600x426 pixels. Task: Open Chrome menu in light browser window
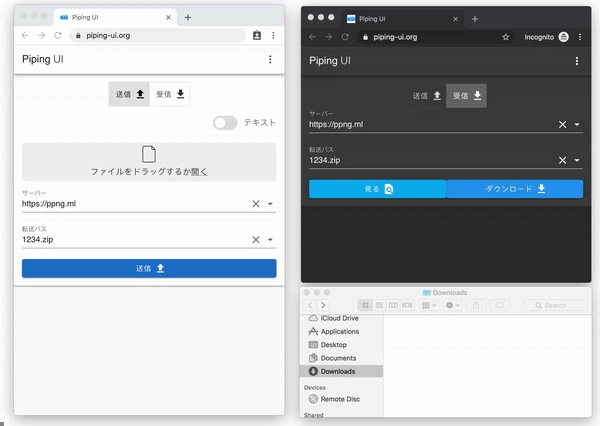coord(273,36)
